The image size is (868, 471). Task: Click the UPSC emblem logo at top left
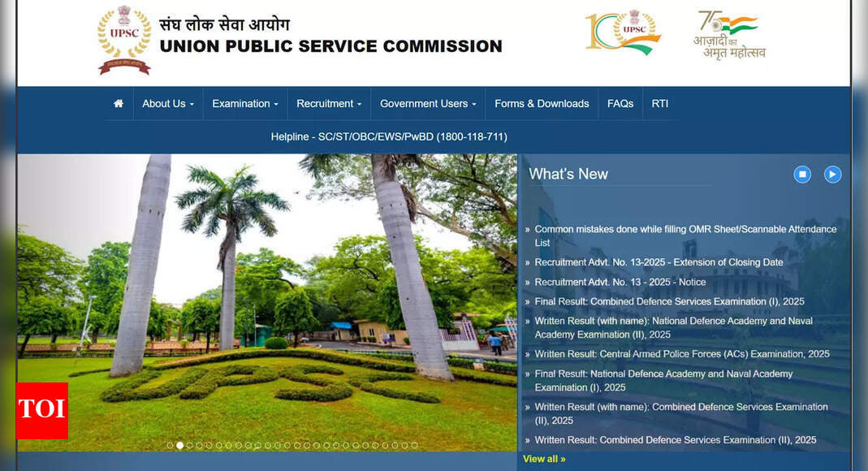[124, 41]
